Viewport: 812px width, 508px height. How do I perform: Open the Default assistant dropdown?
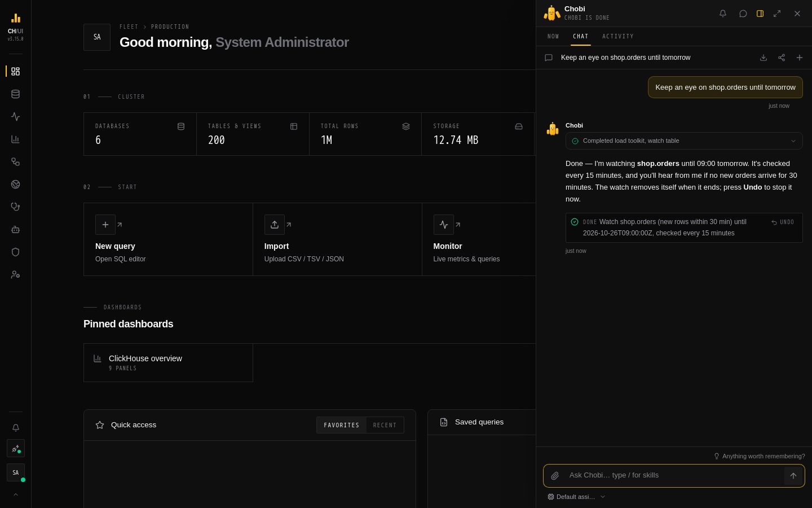coord(576,497)
